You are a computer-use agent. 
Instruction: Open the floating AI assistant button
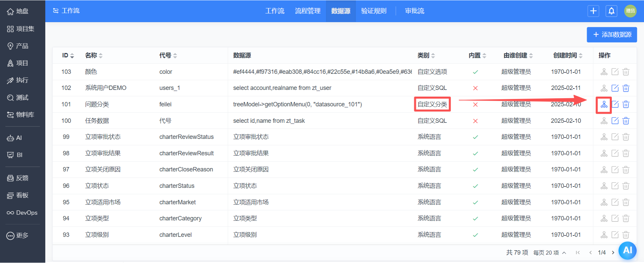pos(627,251)
